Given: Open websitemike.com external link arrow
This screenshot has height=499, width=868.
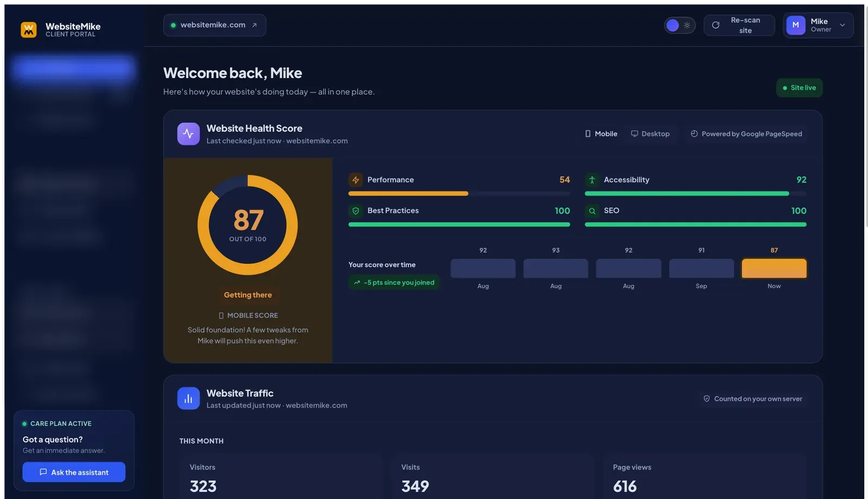Looking at the screenshot, I should click(254, 25).
